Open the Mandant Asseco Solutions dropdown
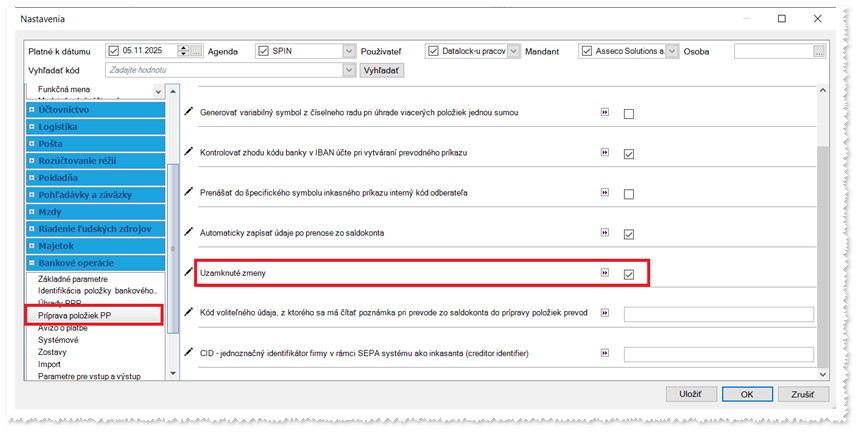Screen dimensions: 861x435 (x=672, y=51)
